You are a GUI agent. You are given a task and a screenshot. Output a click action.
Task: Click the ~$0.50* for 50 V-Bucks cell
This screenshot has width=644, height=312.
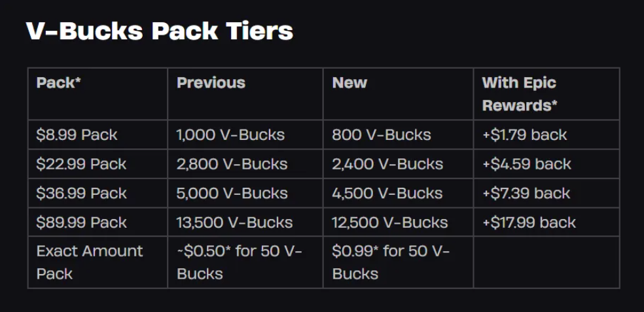click(245, 262)
